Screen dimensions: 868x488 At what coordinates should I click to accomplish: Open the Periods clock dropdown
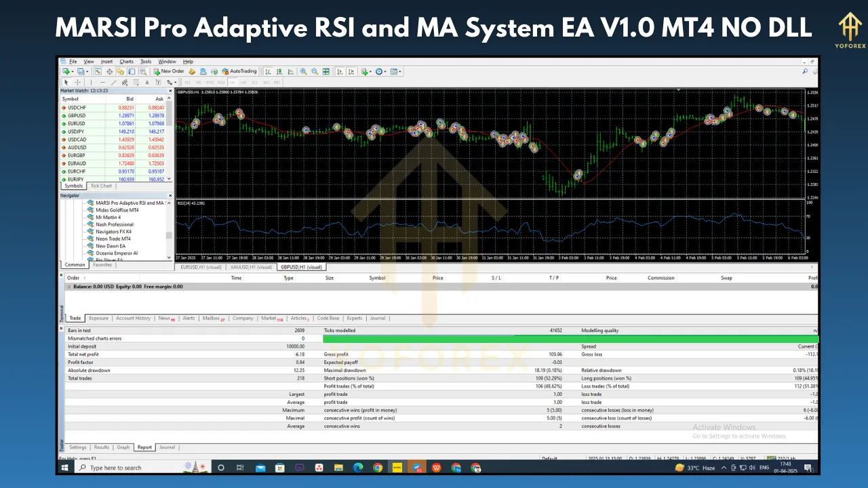[381, 71]
